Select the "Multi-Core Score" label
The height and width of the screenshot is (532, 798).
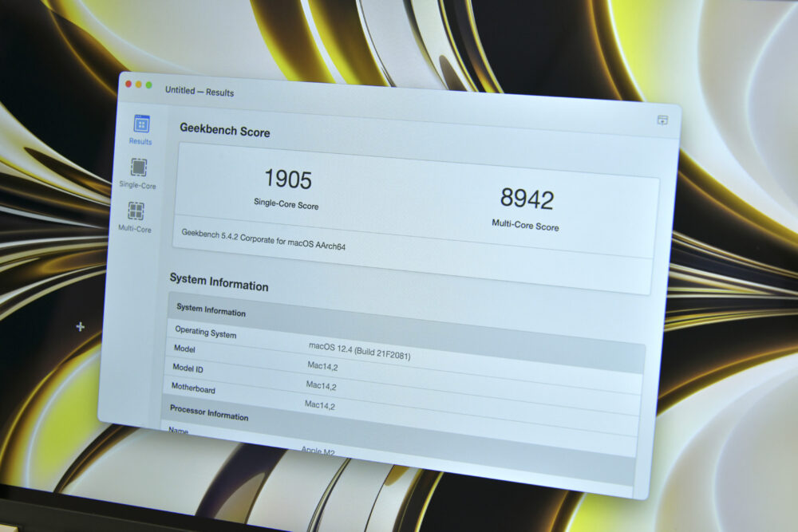click(525, 225)
